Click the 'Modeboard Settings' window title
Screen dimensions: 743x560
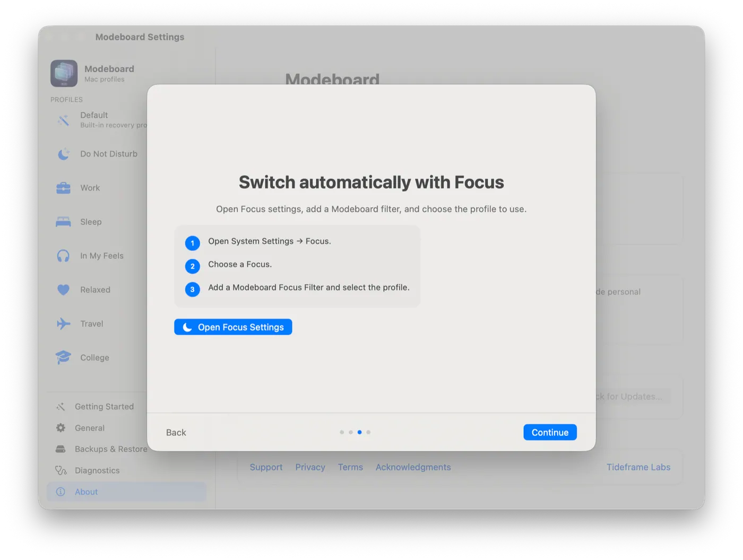point(140,37)
